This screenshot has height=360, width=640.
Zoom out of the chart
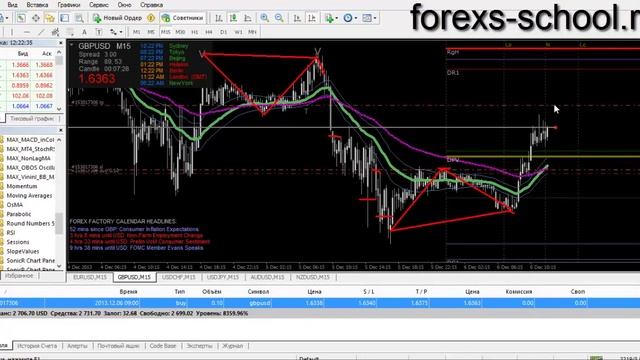click(279, 18)
